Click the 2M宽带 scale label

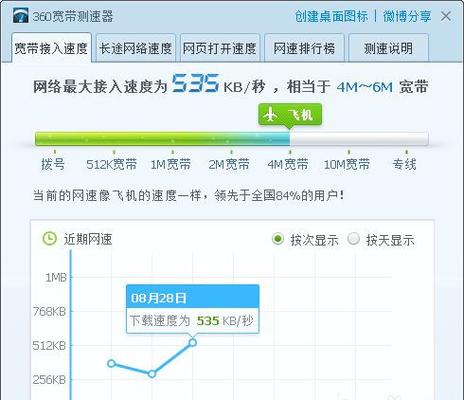(229, 164)
